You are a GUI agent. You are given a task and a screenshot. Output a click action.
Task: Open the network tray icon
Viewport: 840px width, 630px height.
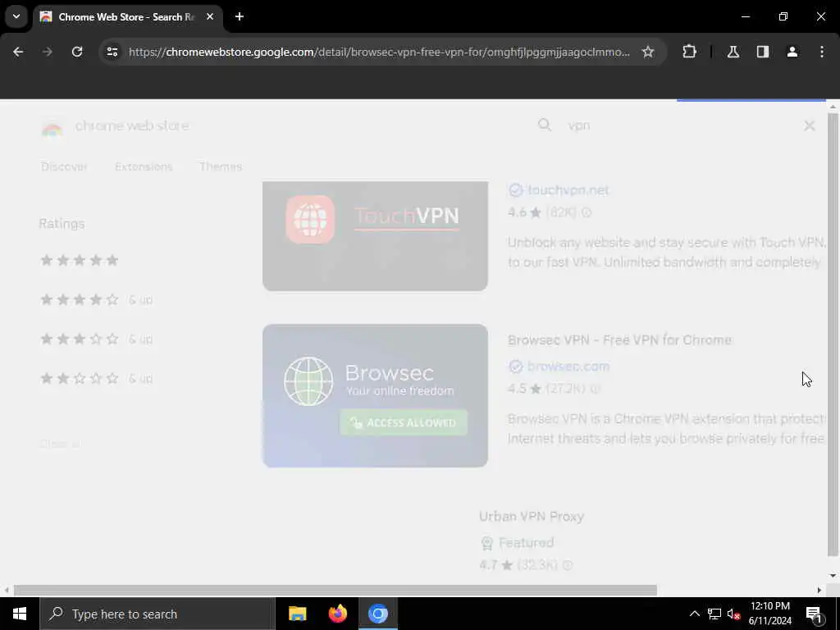714,614
